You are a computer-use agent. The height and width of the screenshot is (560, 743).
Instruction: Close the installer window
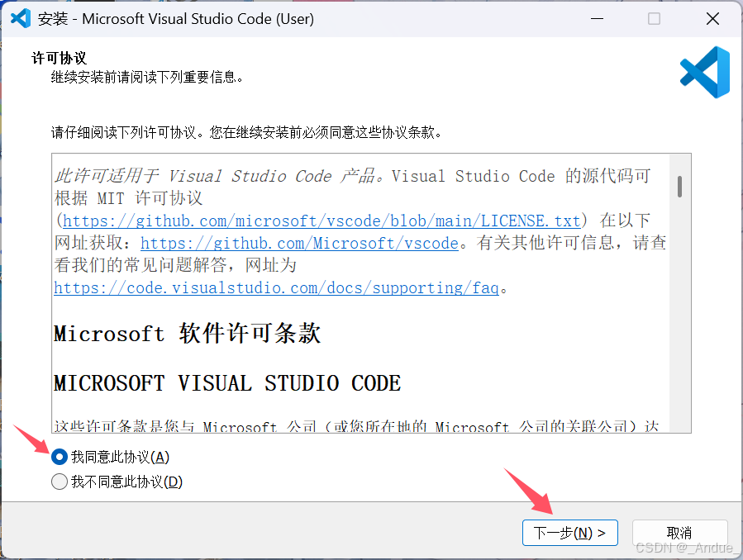712,19
